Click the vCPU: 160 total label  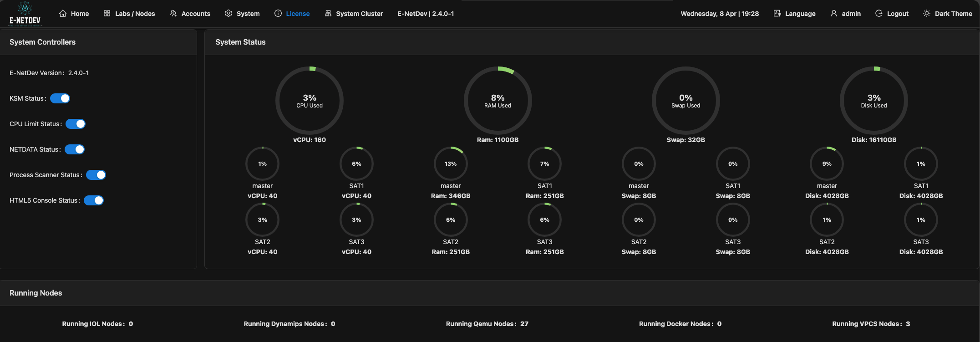pos(310,140)
